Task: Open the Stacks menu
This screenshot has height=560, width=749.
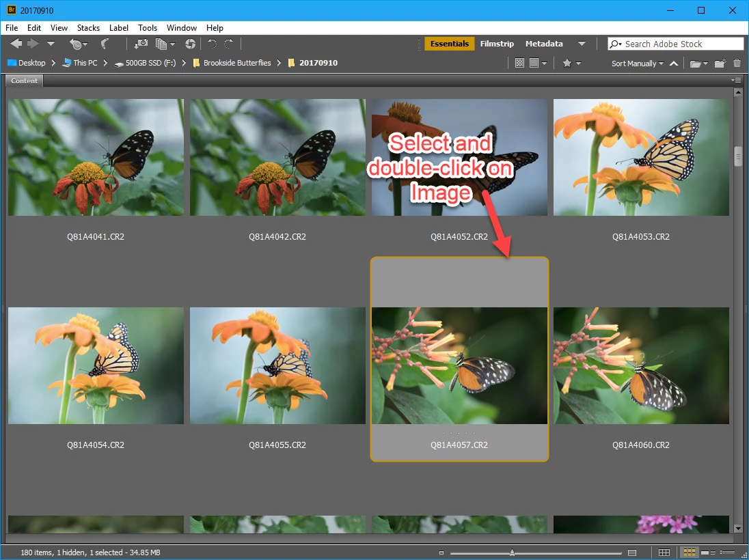Action: 88,28
